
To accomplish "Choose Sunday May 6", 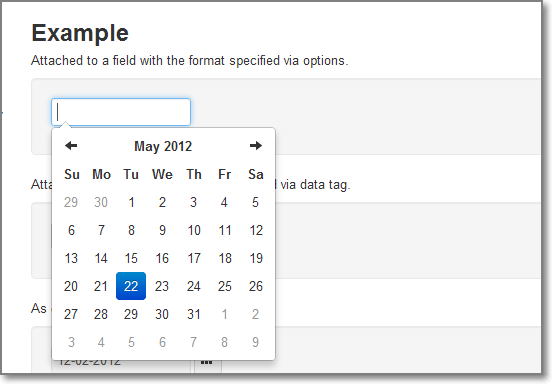I will [x=71, y=230].
